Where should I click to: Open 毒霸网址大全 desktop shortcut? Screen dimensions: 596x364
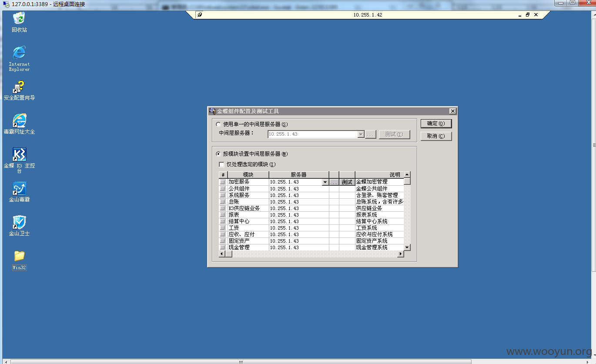[19, 124]
